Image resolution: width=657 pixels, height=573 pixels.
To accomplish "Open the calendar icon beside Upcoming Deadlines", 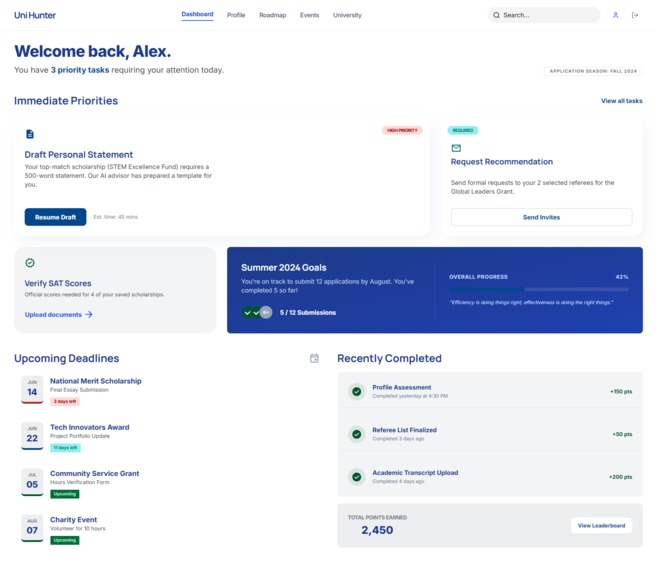I will tap(314, 358).
